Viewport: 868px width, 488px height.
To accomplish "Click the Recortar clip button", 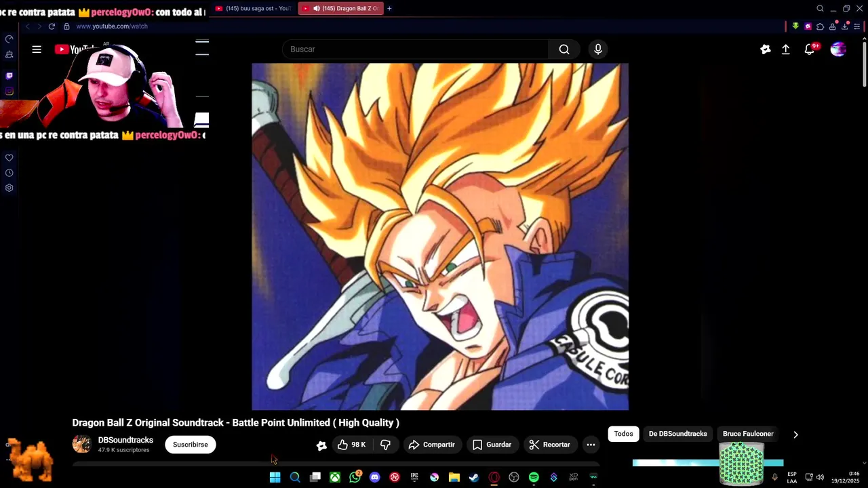I will [549, 445].
